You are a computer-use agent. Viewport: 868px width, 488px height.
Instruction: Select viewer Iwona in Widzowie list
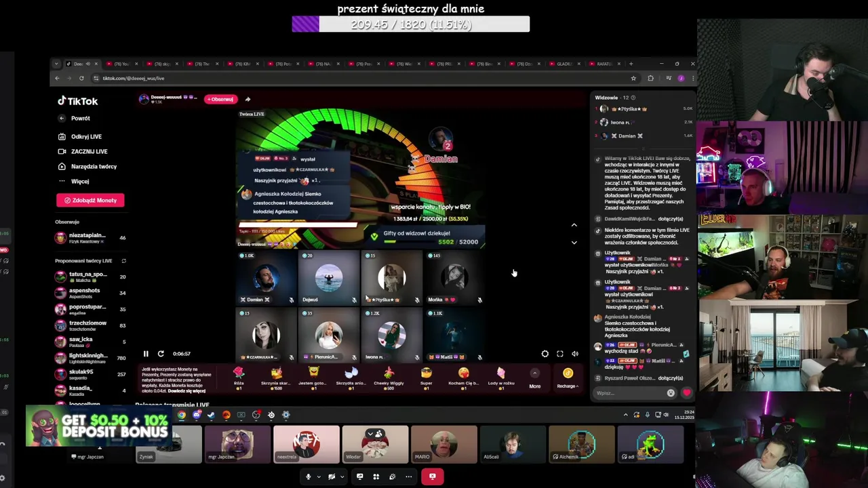[x=644, y=122]
